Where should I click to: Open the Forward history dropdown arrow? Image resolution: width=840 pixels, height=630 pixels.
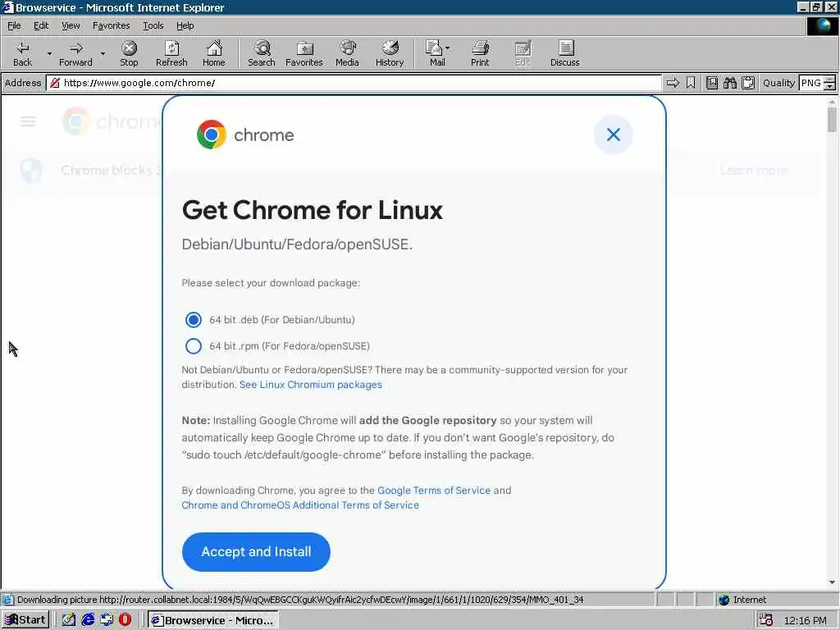103,53
